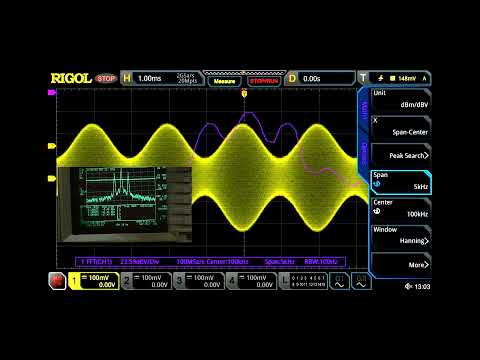Toggle channel 3 label

199,281
